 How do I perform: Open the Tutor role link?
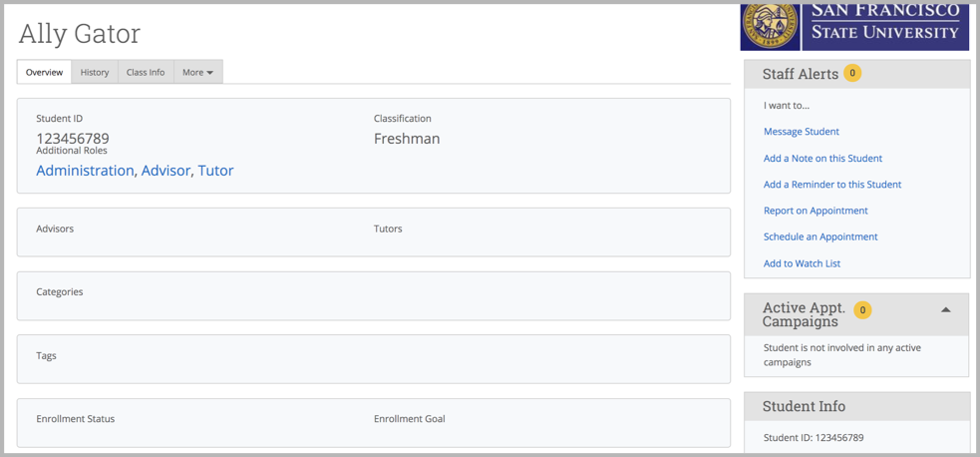(215, 171)
